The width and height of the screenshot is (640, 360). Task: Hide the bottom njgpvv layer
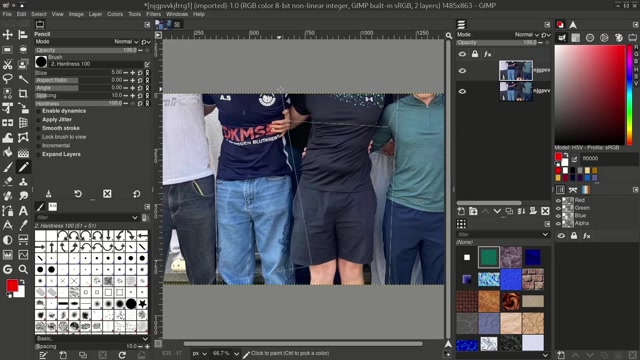pyautogui.click(x=462, y=91)
